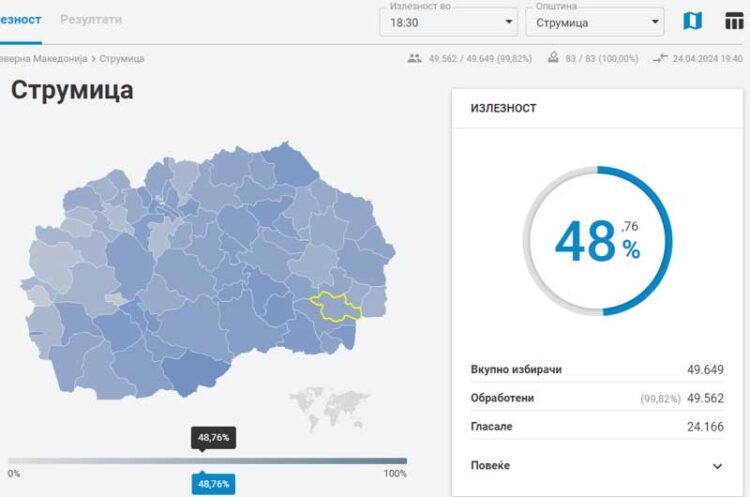Click Обработени value 49.562
Screen dimensions: 750x497
705,398
